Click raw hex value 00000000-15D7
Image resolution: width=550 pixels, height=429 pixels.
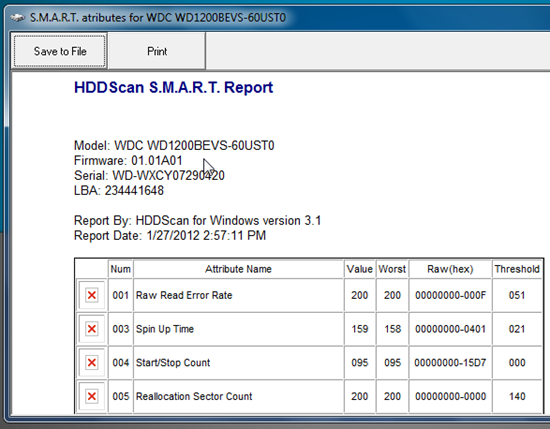[450, 362]
